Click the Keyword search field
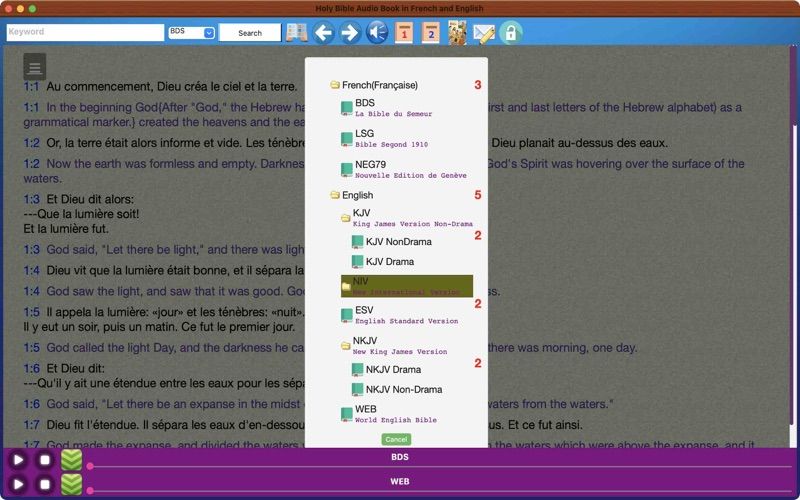Screen dimensions: 800x500 85,32
